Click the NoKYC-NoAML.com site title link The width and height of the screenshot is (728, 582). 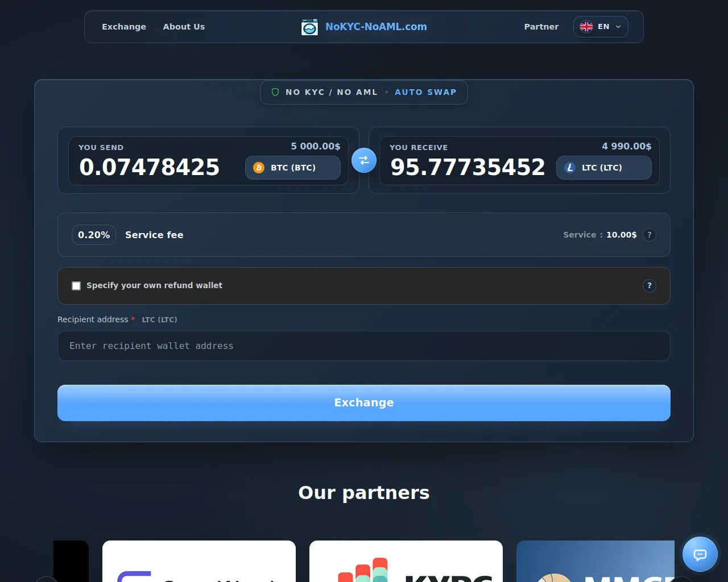coord(376,27)
